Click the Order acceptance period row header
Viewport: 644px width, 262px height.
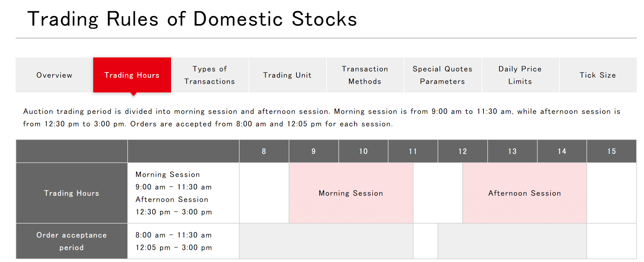coord(72,241)
